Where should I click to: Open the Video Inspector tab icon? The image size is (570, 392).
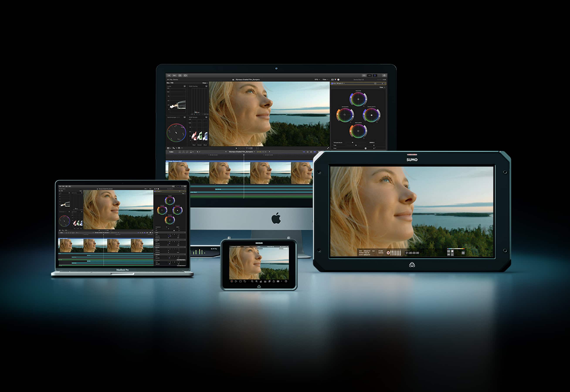[332, 79]
